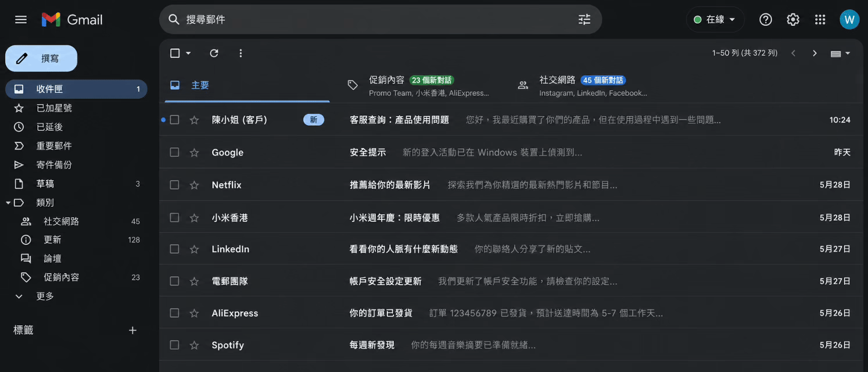
Task: Select the 陳小姐 (客戶) email checkbox
Action: coord(174,120)
